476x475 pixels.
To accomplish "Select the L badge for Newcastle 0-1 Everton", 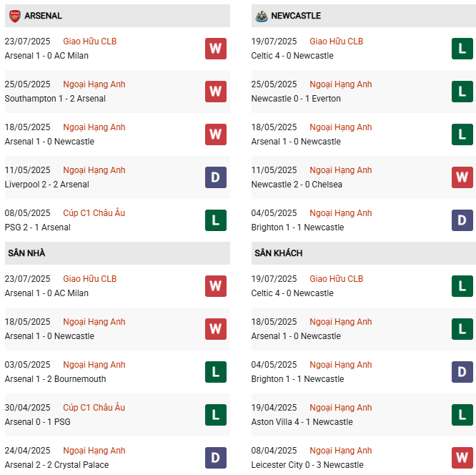I will pyautogui.click(x=462, y=92).
